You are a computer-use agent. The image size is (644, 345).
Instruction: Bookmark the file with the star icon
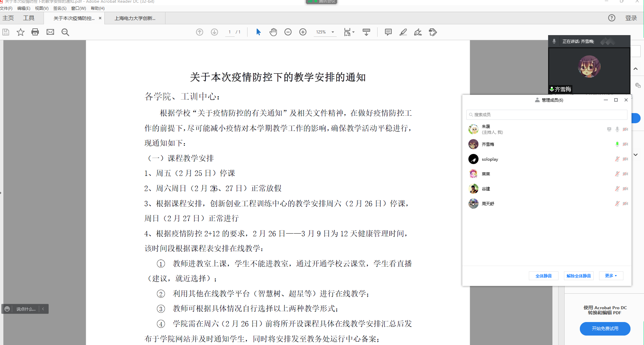click(x=21, y=32)
